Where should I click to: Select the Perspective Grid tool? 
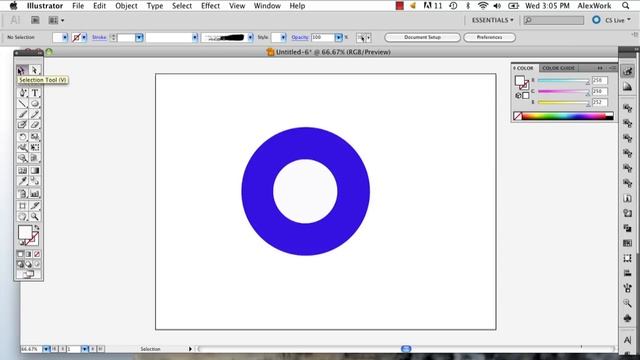point(35,158)
